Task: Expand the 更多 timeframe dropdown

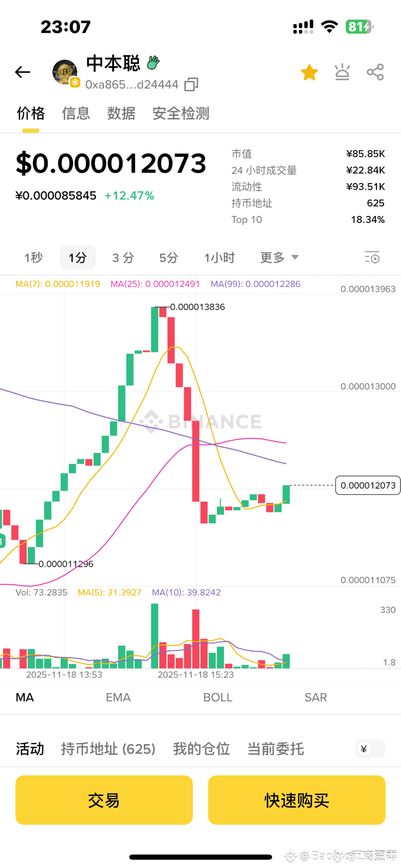Action: [x=278, y=257]
